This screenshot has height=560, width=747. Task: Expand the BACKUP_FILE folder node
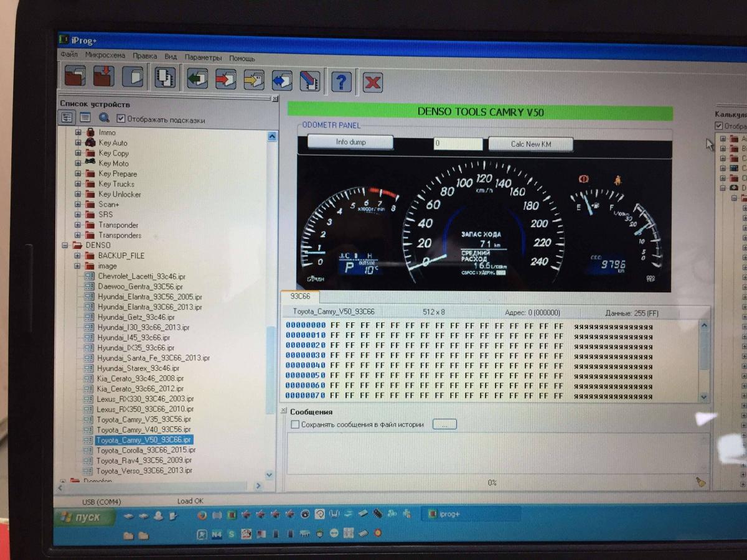click(78, 256)
